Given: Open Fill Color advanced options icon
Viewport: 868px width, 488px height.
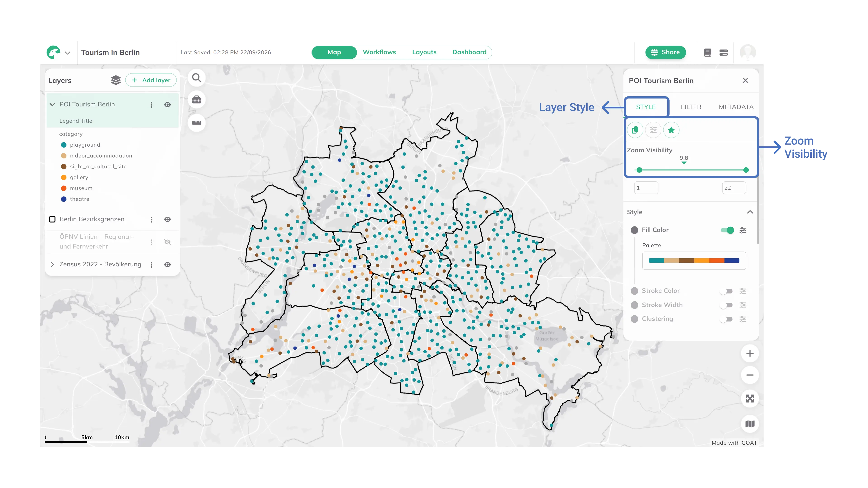Looking at the screenshot, I should tap(743, 230).
